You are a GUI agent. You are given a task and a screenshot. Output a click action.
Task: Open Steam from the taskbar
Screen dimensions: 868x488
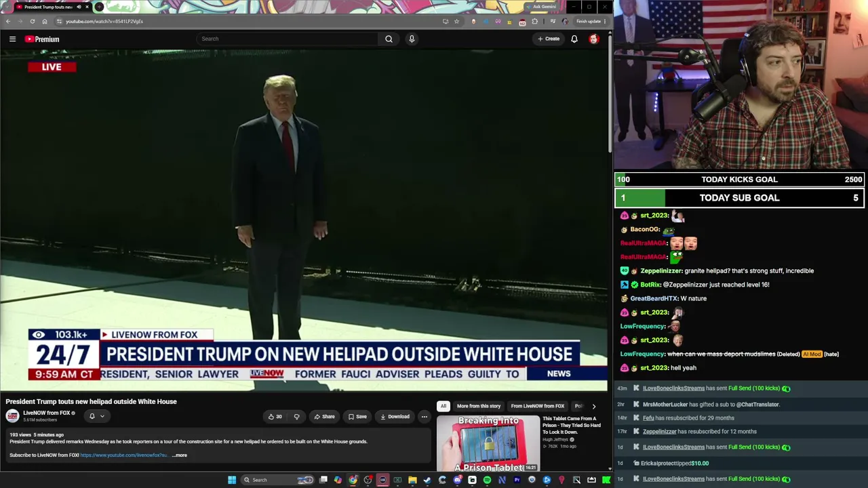click(427, 480)
